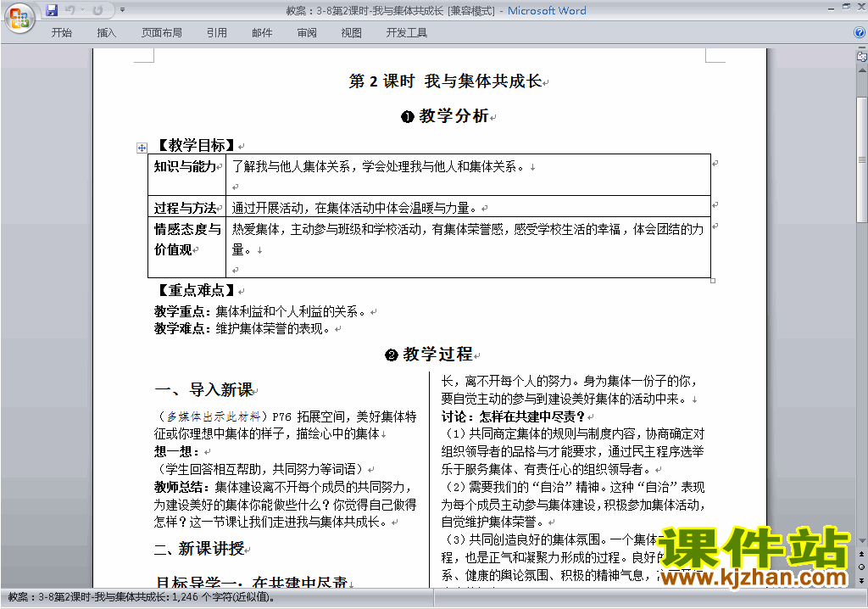
Task: Open the 开始 ribbon tab
Action: [x=61, y=33]
